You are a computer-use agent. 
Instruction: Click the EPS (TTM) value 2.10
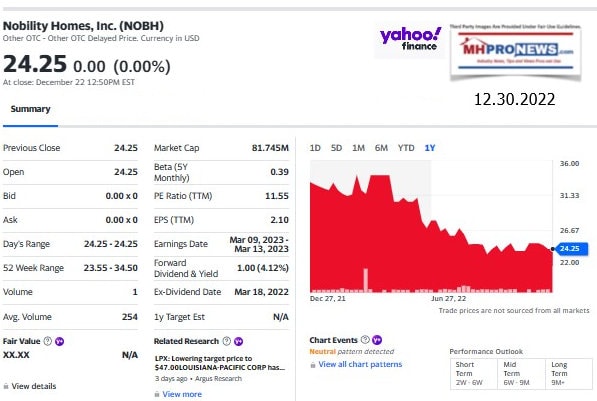(279, 220)
